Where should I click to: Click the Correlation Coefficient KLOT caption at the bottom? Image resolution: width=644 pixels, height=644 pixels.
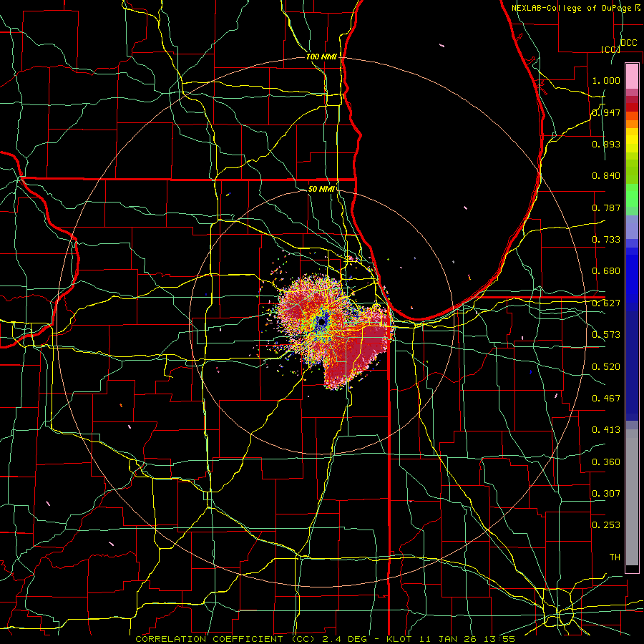point(325,639)
